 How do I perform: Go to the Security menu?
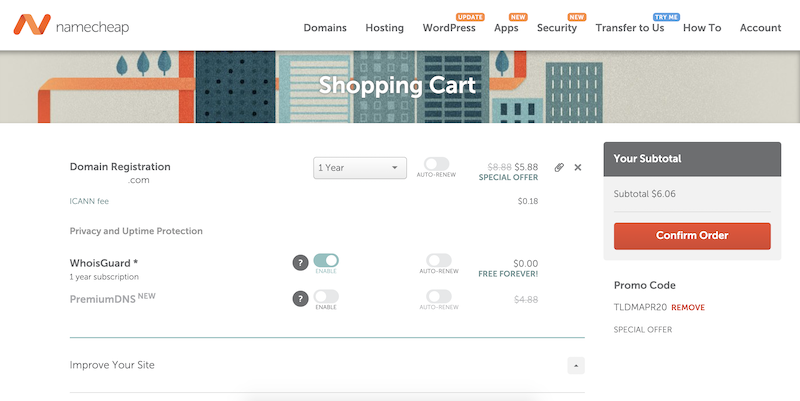click(x=557, y=28)
